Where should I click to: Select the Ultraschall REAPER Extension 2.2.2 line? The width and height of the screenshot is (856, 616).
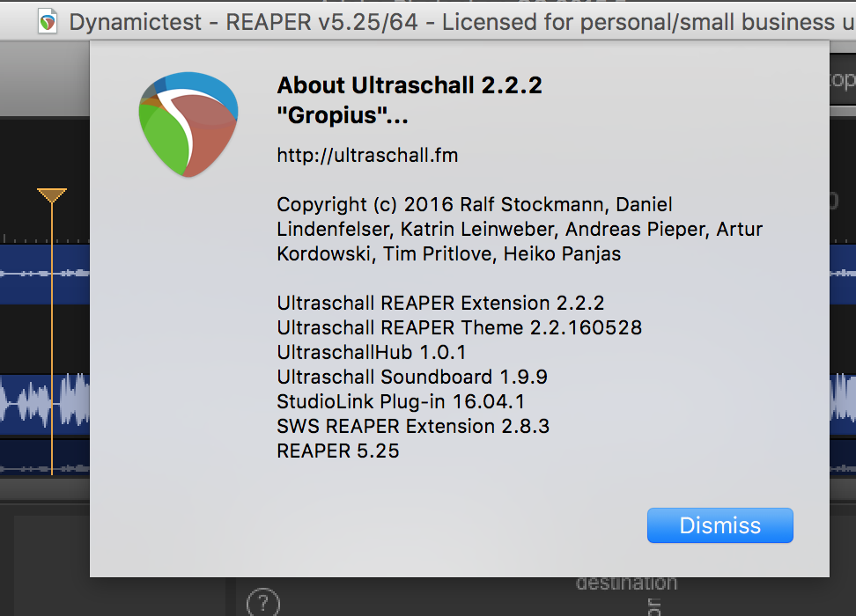click(x=440, y=303)
